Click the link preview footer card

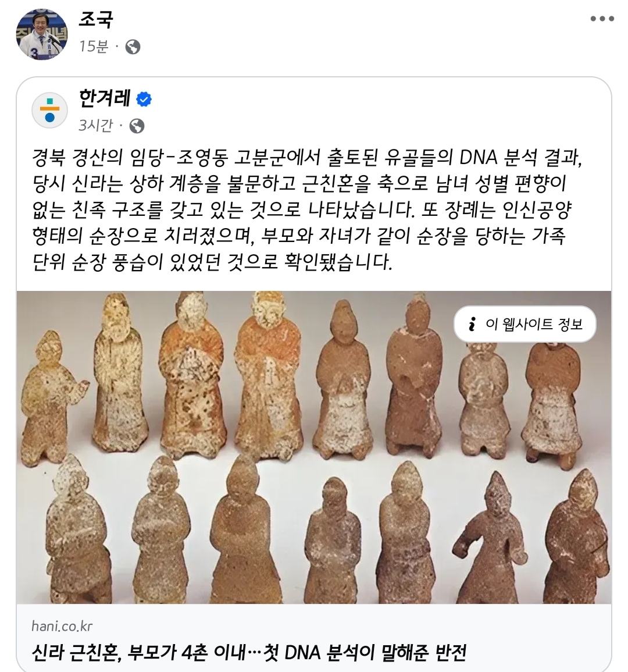313,638
